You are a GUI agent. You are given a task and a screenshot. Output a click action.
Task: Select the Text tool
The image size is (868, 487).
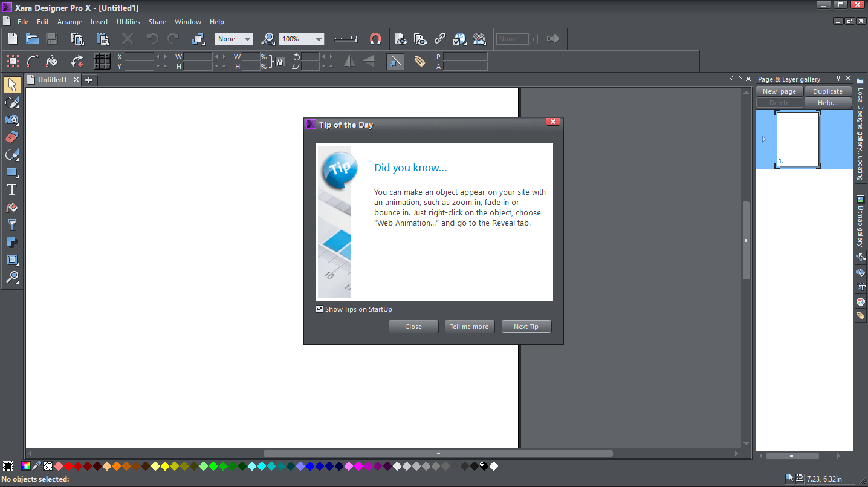pos(11,190)
